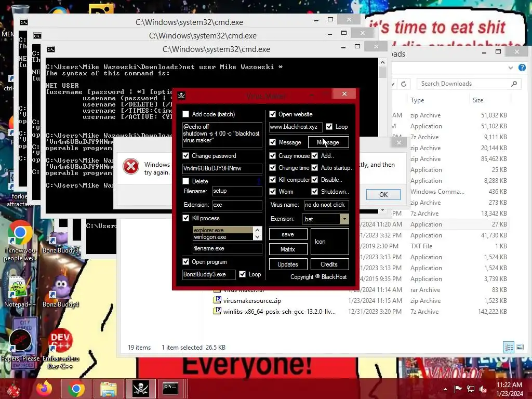This screenshot has height=399, width=532.
Task: Click the network icon in system tray
Action: (471, 389)
